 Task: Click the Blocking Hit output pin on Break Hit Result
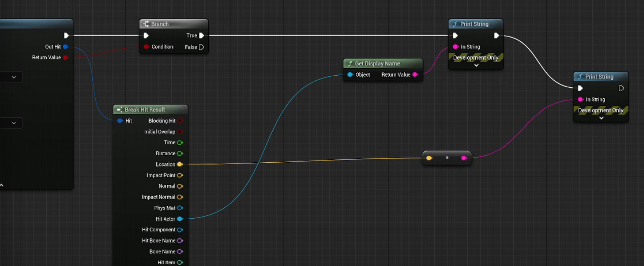[180, 120]
